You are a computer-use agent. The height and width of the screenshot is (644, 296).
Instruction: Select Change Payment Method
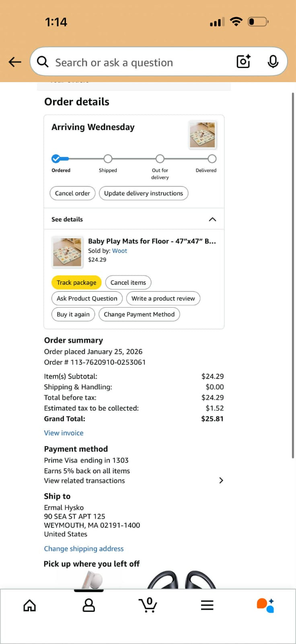click(x=139, y=314)
